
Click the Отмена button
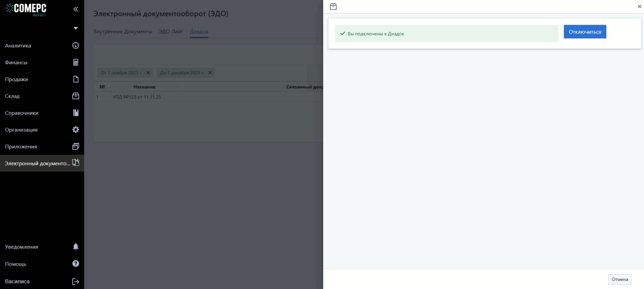point(619,279)
